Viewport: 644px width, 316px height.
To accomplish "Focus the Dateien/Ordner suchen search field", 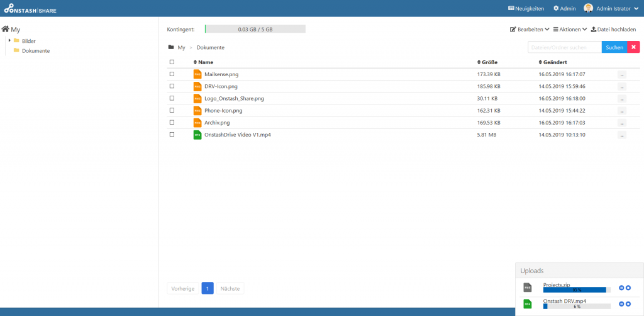I will 565,47.
